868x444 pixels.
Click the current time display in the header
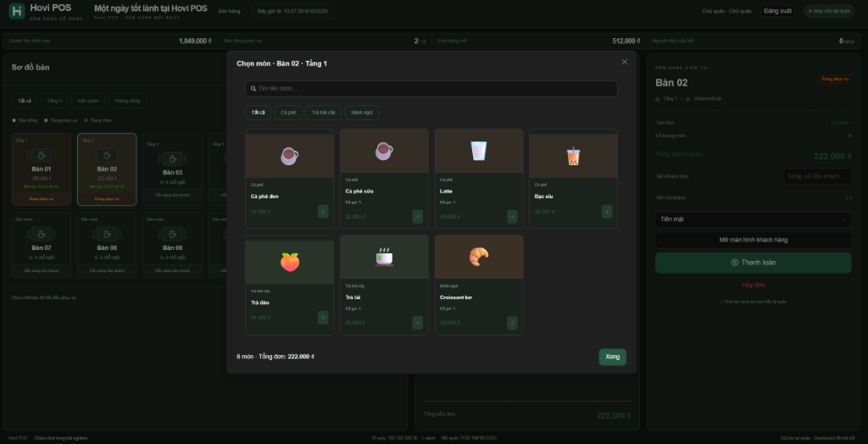click(x=292, y=11)
